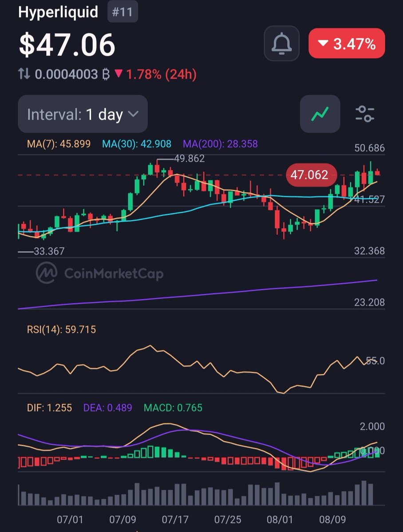
Task: Tap the 33.367 low price label
Action: (x=49, y=251)
